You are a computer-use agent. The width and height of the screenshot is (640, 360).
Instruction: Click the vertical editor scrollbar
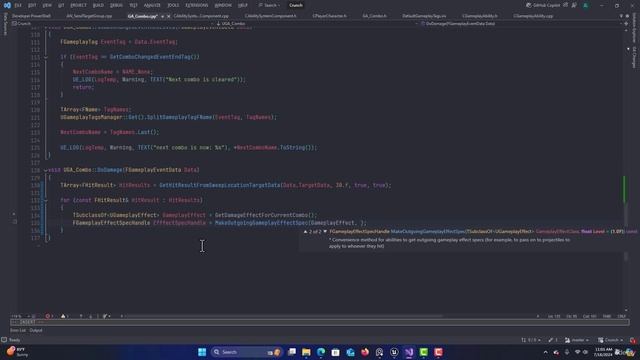point(627,171)
